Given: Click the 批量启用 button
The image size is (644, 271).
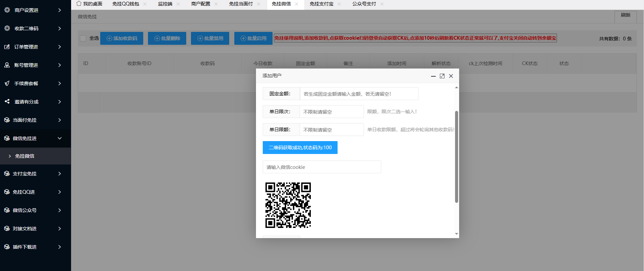Looking at the screenshot, I should tap(253, 38).
